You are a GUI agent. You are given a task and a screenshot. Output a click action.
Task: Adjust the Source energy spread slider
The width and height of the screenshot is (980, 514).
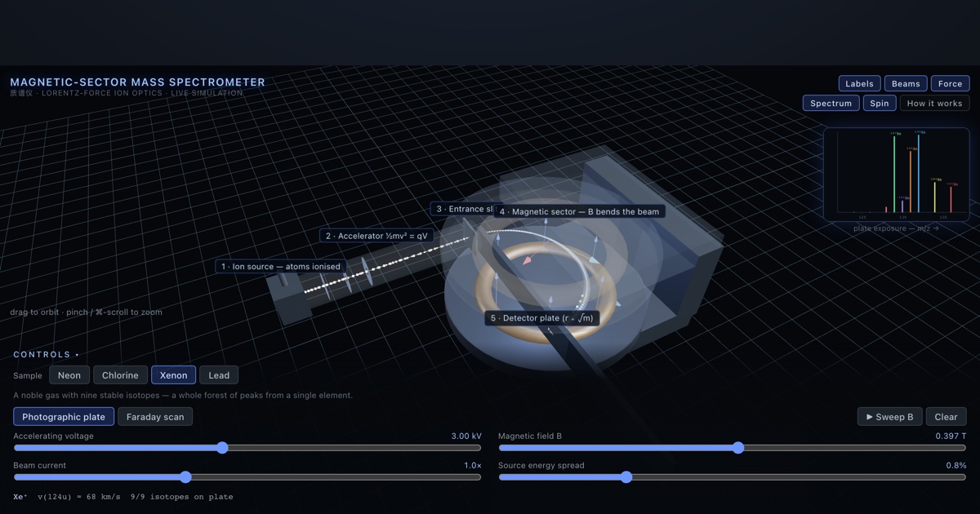pyautogui.click(x=733, y=477)
